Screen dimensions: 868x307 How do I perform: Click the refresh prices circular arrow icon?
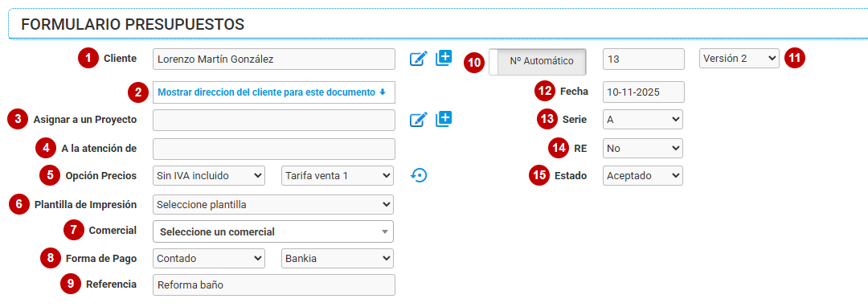419,175
